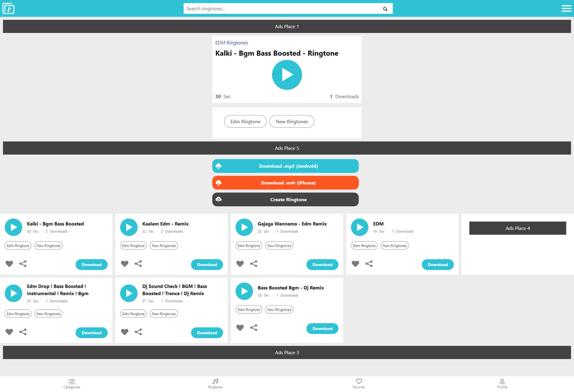574x392 pixels.
Task: Click the search magnifier icon
Action: [385, 8]
